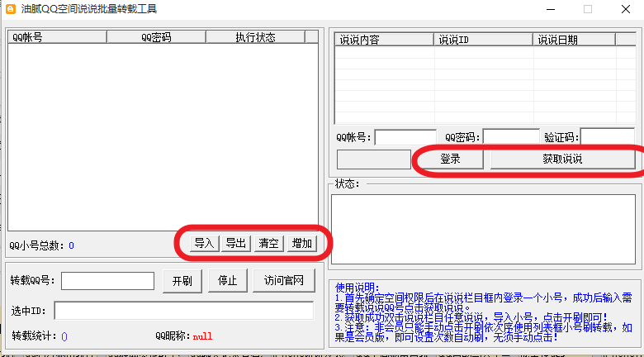Click the 清空 button to clear list

(x=268, y=244)
